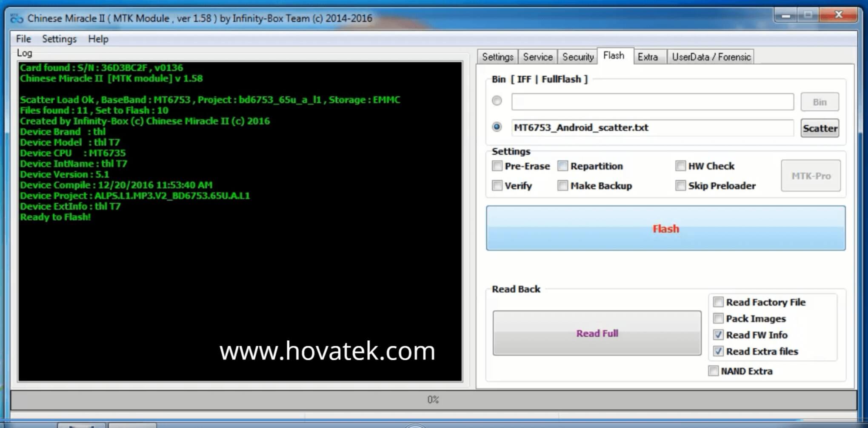Switch to the Service tab
The height and width of the screenshot is (428, 868).
click(x=537, y=56)
